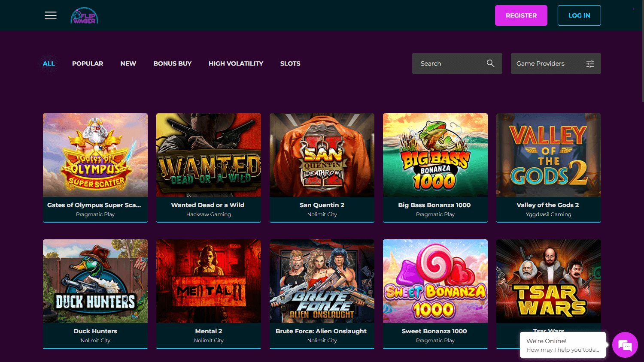
Task: Click the 'Mental 2' title text
Action: (x=209, y=331)
